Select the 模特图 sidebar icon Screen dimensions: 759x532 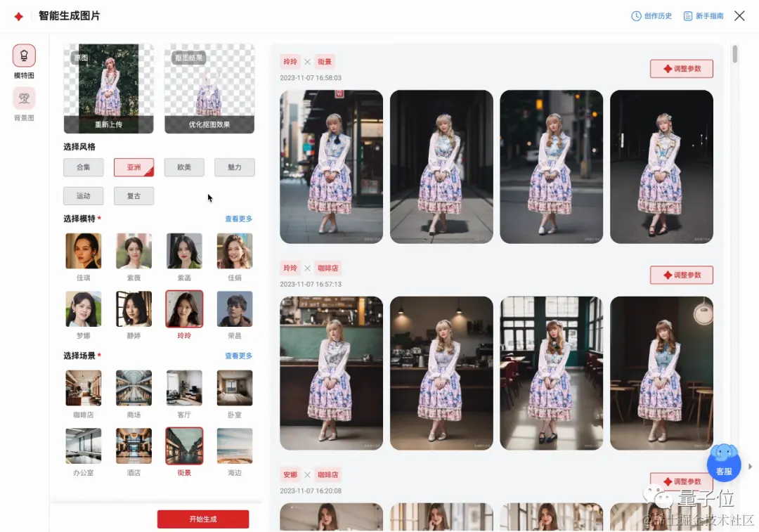tap(24, 56)
